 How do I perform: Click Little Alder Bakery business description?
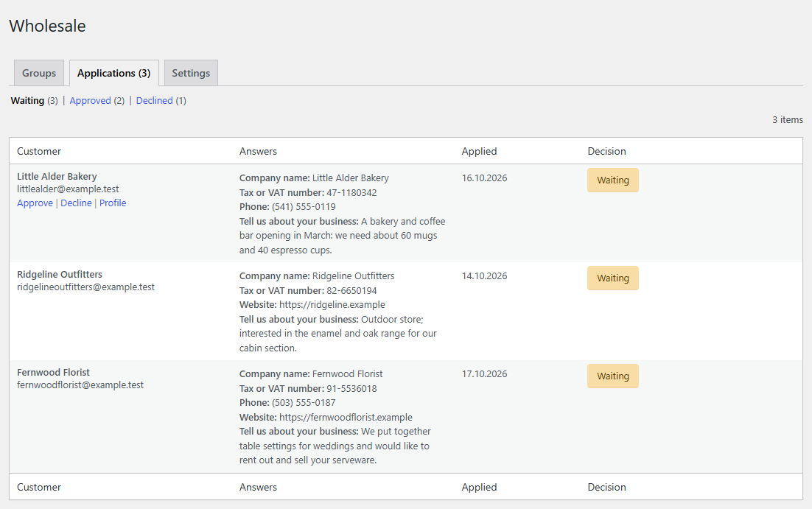(343, 236)
